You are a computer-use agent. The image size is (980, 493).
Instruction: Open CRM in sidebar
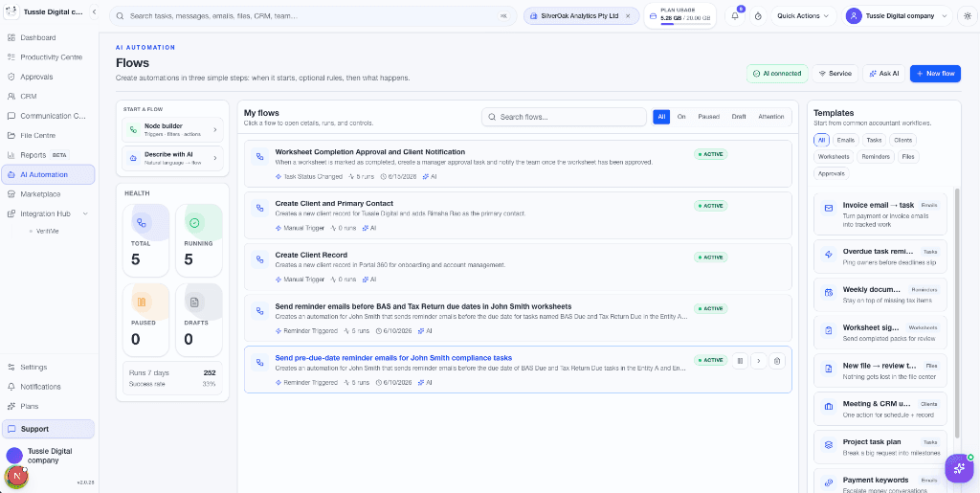(x=48, y=97)
